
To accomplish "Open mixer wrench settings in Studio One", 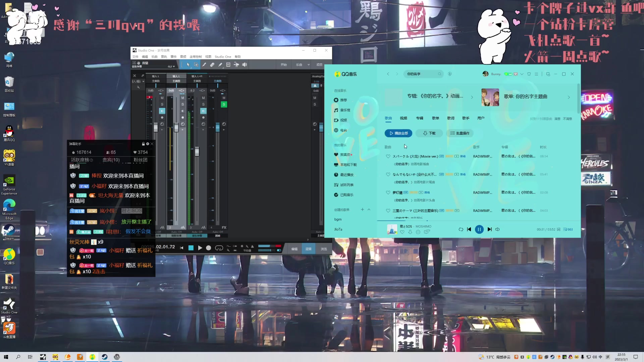I will point(138,87).
